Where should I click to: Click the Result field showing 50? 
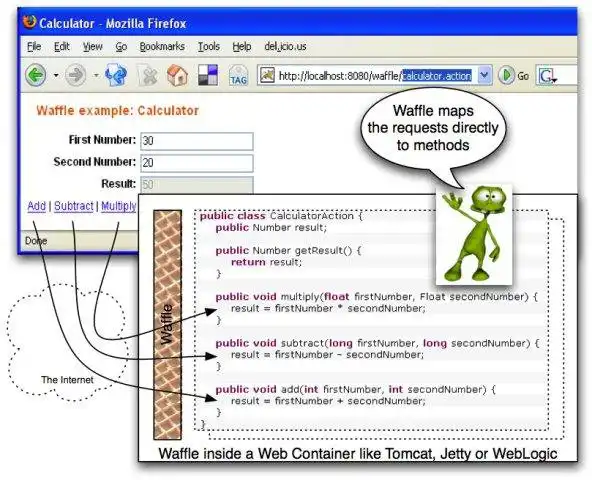[x=197, y=185]
